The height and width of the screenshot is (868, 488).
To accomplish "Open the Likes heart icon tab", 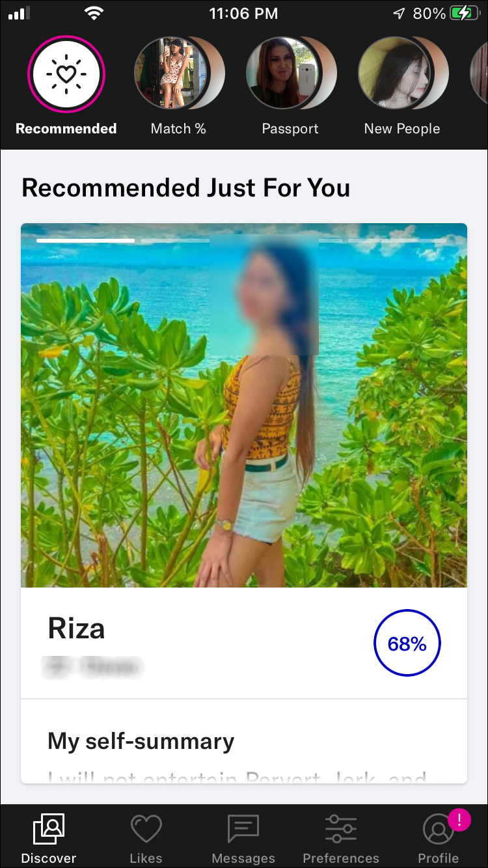I will point(146,830).
